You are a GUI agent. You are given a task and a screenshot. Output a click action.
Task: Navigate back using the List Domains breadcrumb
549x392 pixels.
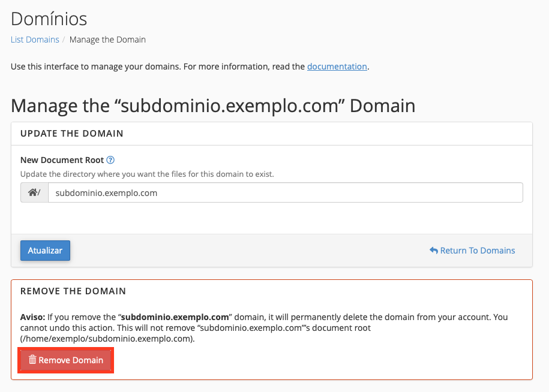pyautogui.click(x=34, y=39)
